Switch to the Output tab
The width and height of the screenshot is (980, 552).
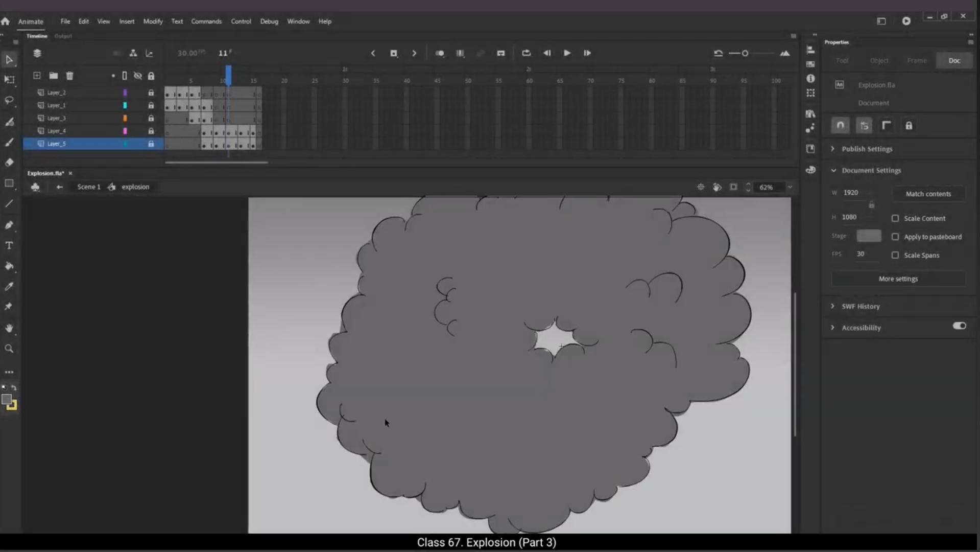tap(63, 36)
